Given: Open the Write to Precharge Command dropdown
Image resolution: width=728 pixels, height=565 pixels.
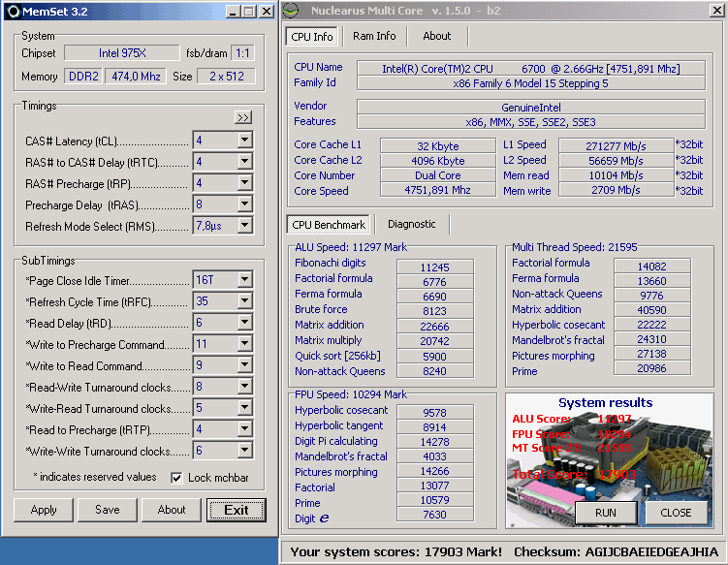Looking at the screenshot, I should (x=244, y=343).
